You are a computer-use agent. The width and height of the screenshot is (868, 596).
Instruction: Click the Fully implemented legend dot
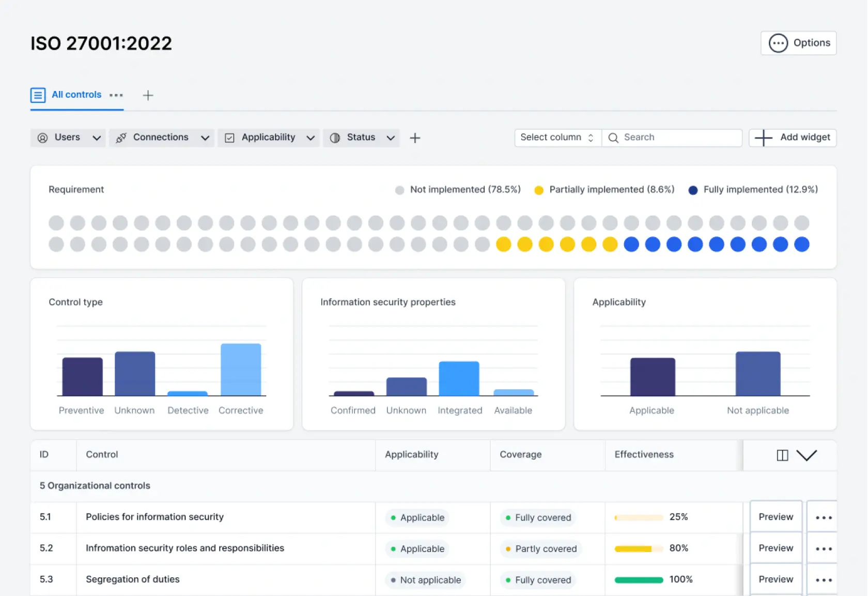click(693, 190)
